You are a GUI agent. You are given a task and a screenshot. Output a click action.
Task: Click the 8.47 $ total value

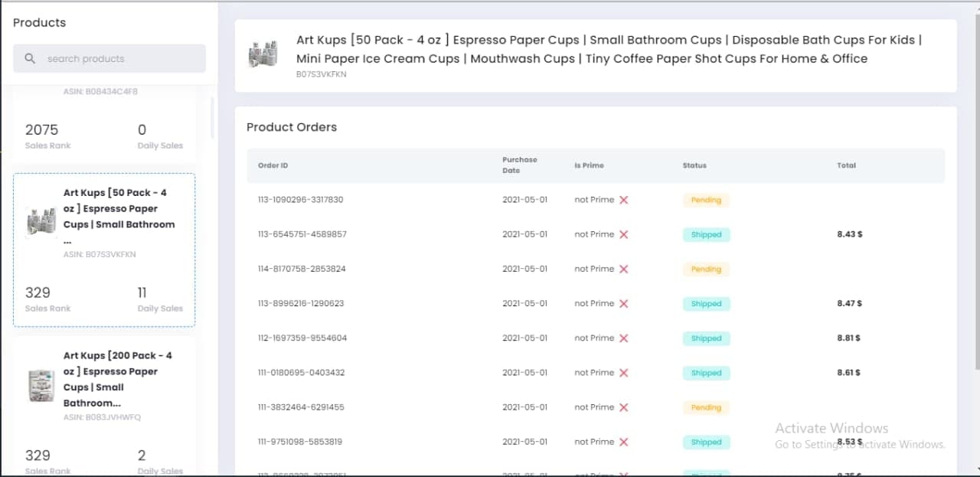click(850, 303)
